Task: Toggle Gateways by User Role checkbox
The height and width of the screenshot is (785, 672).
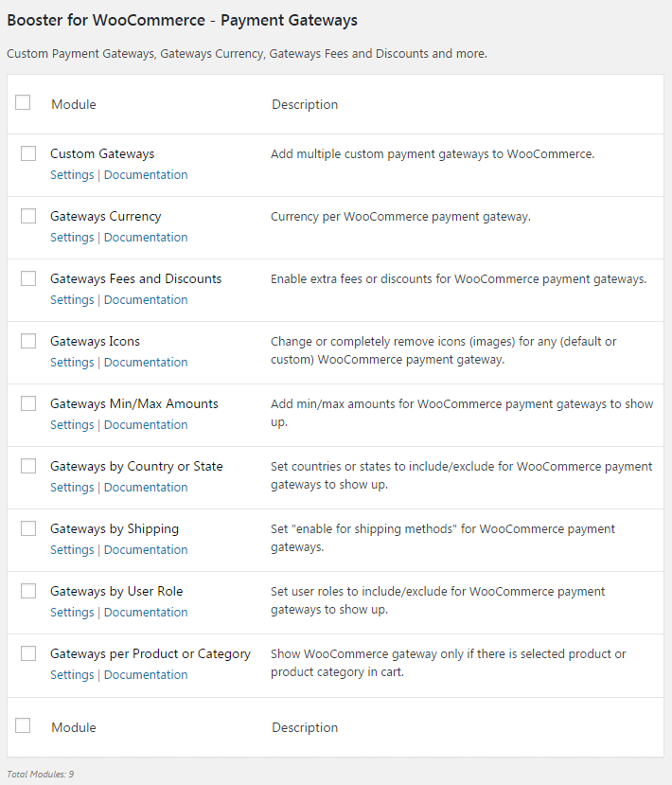Action: tap(28, 591)
